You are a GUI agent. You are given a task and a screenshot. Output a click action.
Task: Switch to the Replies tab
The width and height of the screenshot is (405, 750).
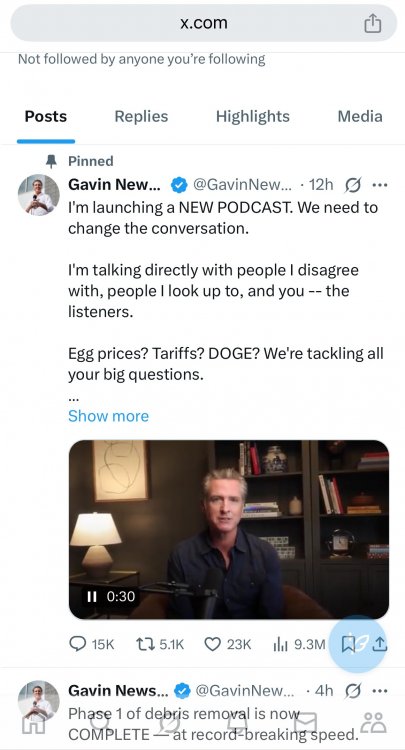tap(141, 116)
